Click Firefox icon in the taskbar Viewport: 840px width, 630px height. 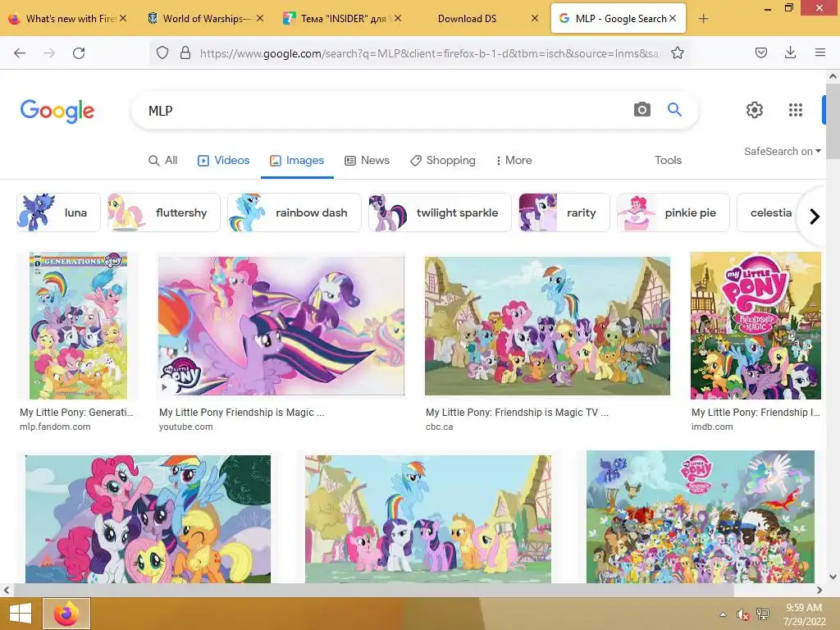pyautogui.click(x=66, y=614)
